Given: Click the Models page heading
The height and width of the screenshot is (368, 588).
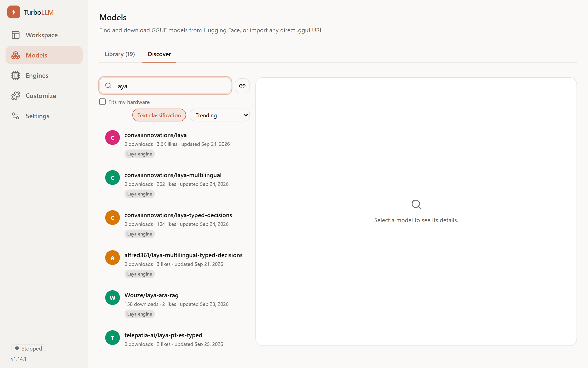Looking at the screenshot, I should coord(113,17).
